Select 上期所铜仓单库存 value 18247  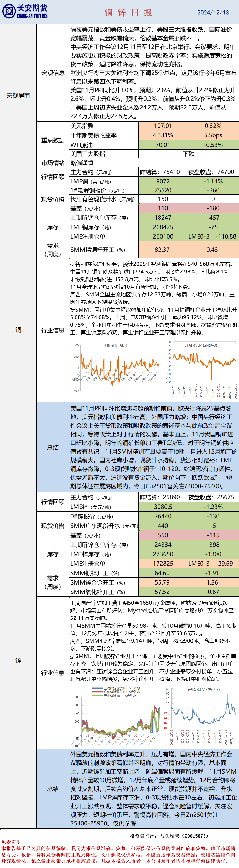pyautogui.click(x=163, y=218)
